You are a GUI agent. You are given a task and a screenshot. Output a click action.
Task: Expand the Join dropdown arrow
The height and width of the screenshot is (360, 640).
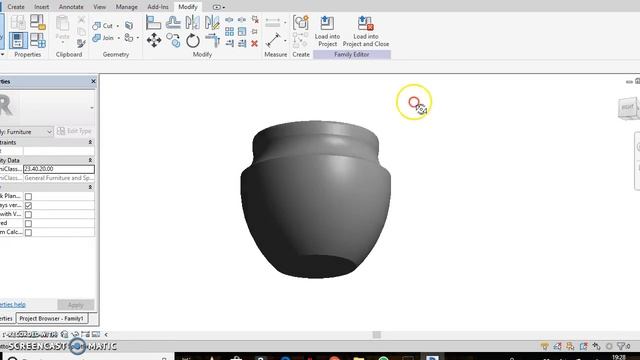coord(119,38)
